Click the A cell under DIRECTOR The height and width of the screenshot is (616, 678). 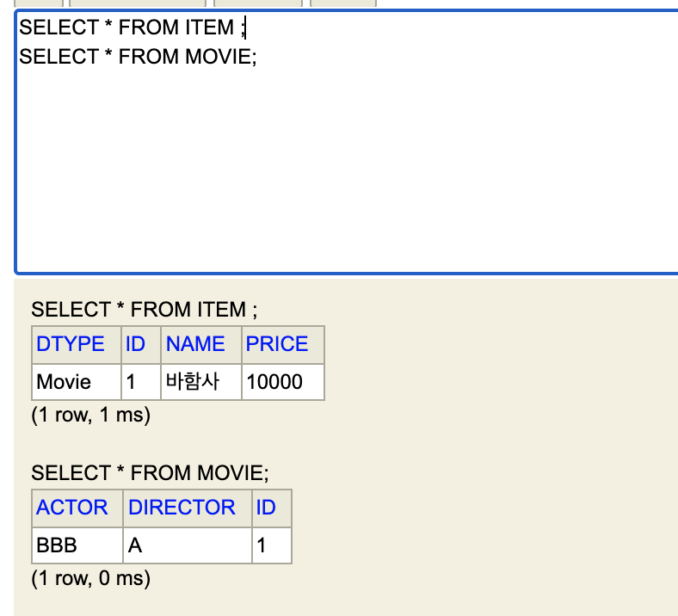pyautogui.click(x=135, y=545)
